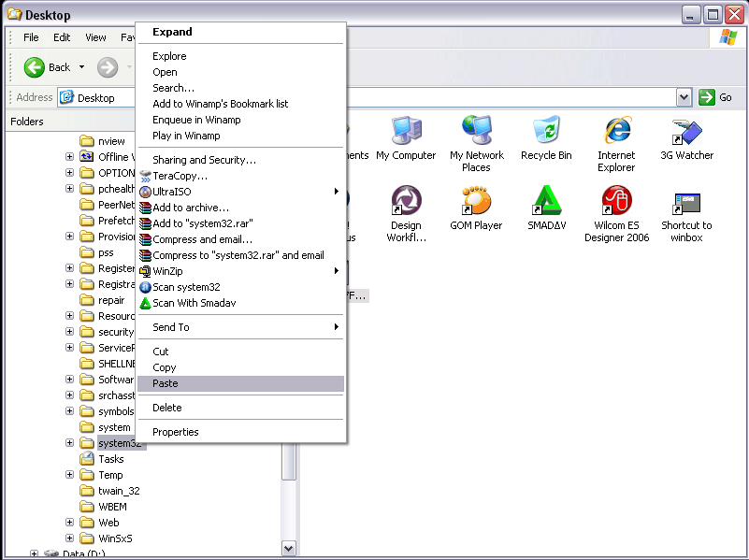Click the UltraISO disc icon in the menu
The height and width of the screenshot is (560, 749).
[x=145, y=192]
